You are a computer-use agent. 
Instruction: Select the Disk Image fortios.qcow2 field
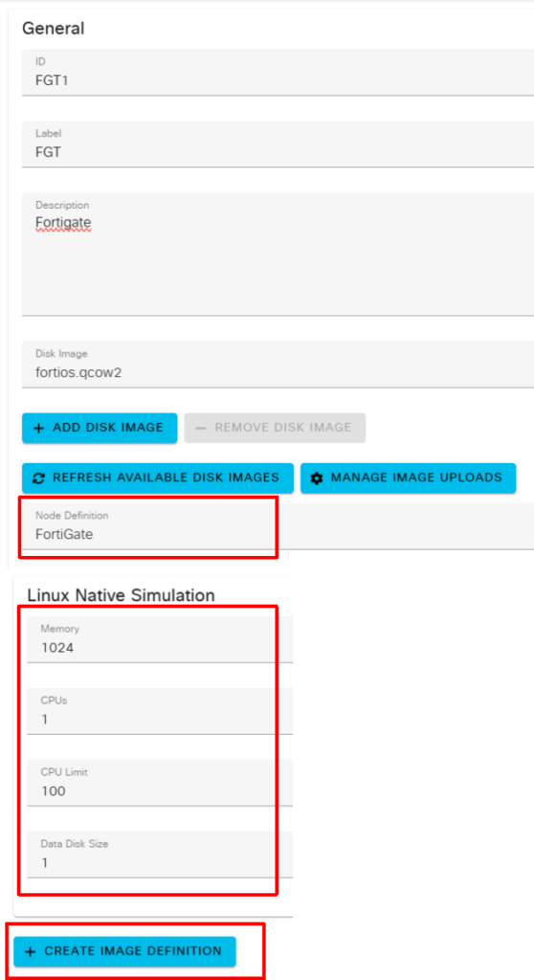(x=278, y=365)
